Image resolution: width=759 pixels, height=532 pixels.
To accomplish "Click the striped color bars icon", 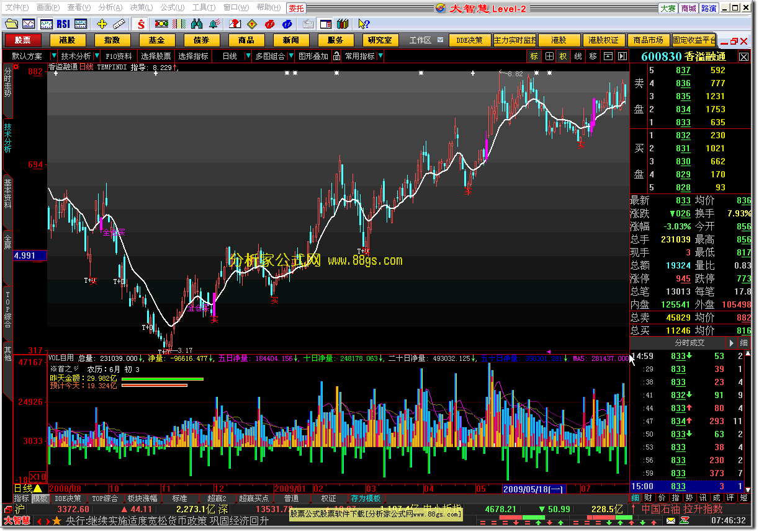I will coord(179,24).
